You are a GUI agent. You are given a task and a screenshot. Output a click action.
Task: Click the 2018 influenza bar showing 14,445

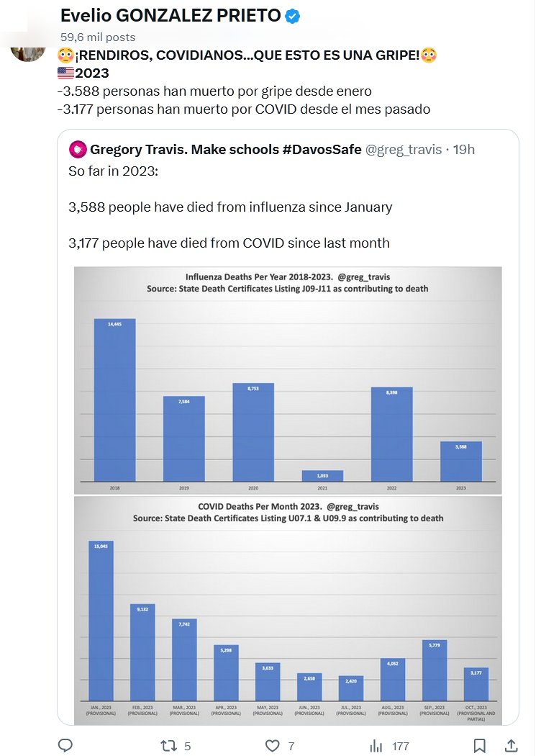coord(115,400)
